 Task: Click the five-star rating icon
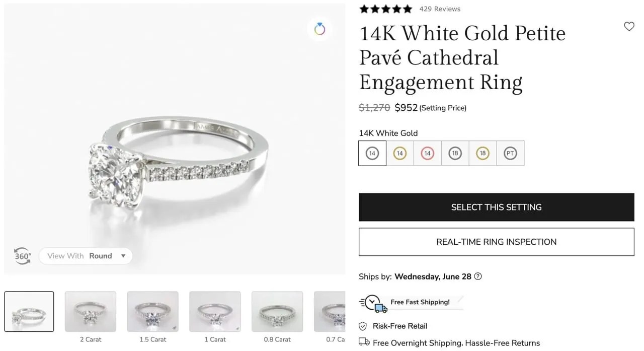click(x=385, y=9)
